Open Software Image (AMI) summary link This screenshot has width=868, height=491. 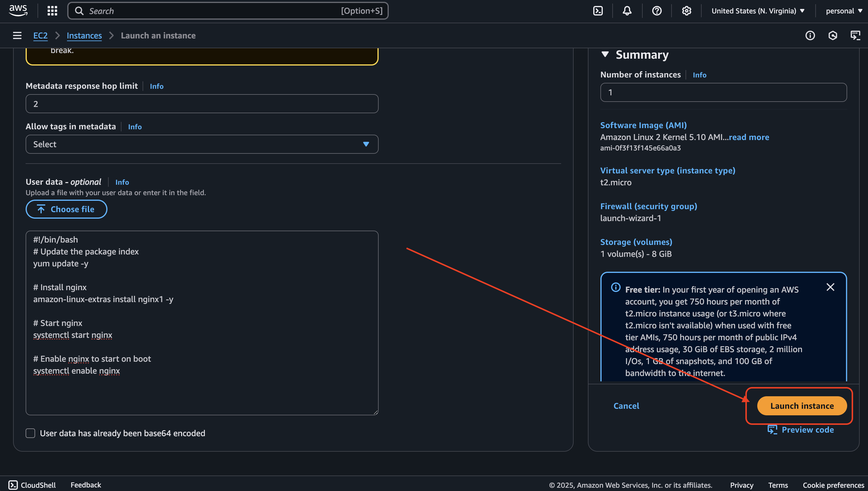[643, 125]
